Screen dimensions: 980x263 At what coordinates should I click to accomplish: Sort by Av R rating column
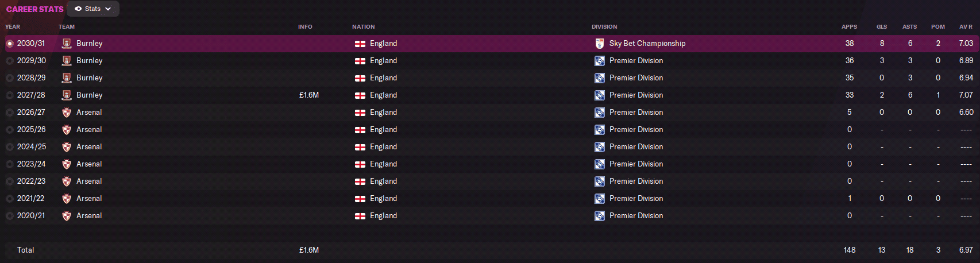click(x=966, y=27)
